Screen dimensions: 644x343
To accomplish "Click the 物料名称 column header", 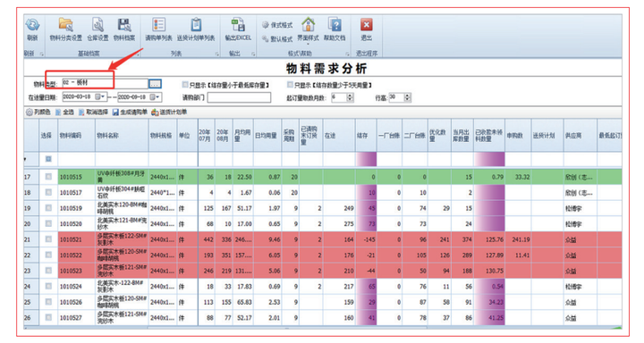I will coord(122,136).
